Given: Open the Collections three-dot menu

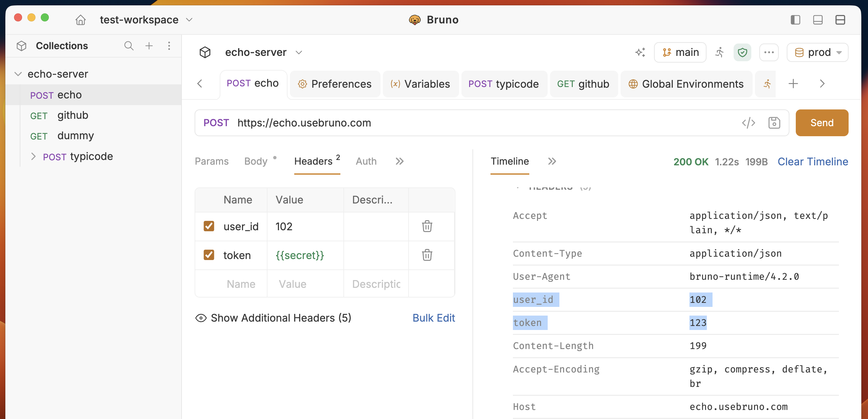Looking at the screenshot, I should [x=169, y=46].
